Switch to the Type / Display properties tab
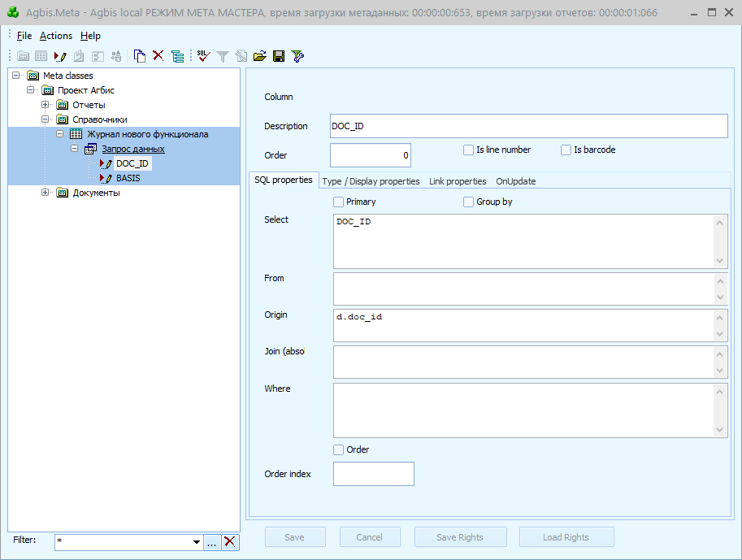The width and height of the screenshot is (742, 560). point(371,181)
